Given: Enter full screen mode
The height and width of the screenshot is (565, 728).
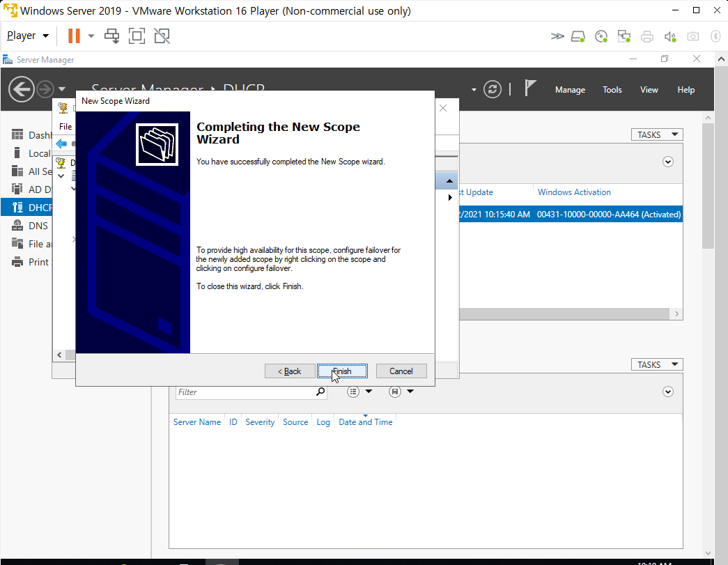Looking at the screenshot, I should click(137, 36).
